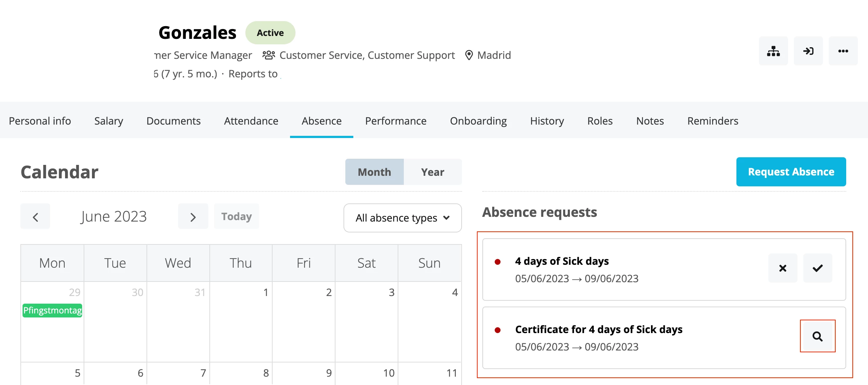Open the three-dots more options menu
Viewport: 868px width, 385px height.
(843, 51)
